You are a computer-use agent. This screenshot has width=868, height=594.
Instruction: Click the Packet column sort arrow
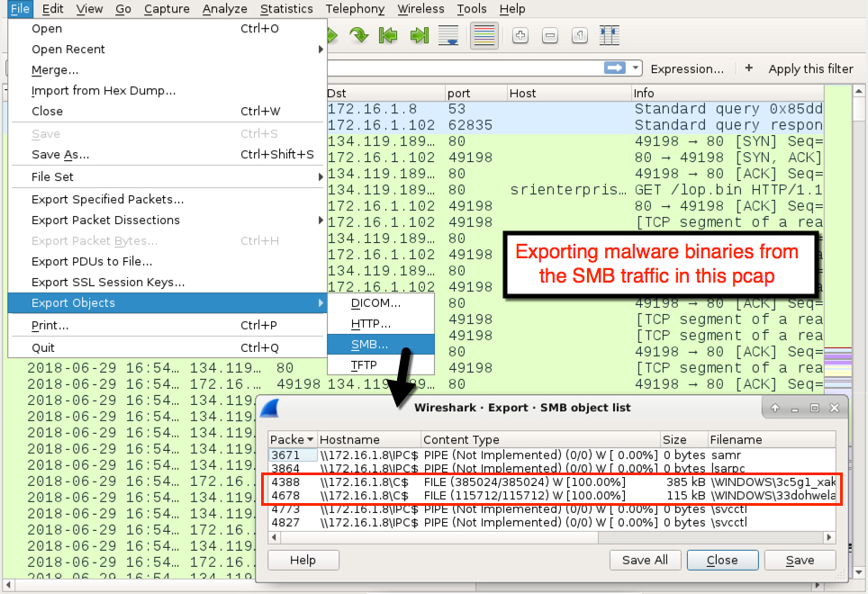(311, 440)
